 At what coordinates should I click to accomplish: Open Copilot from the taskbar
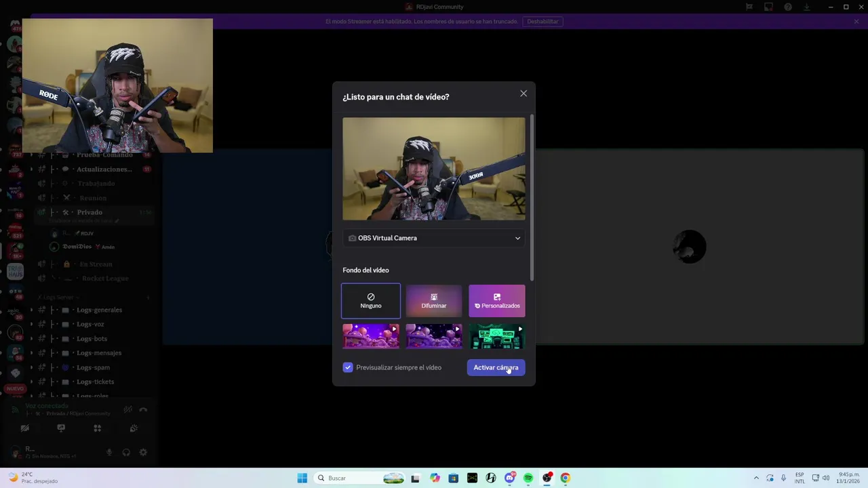point(435,478)
